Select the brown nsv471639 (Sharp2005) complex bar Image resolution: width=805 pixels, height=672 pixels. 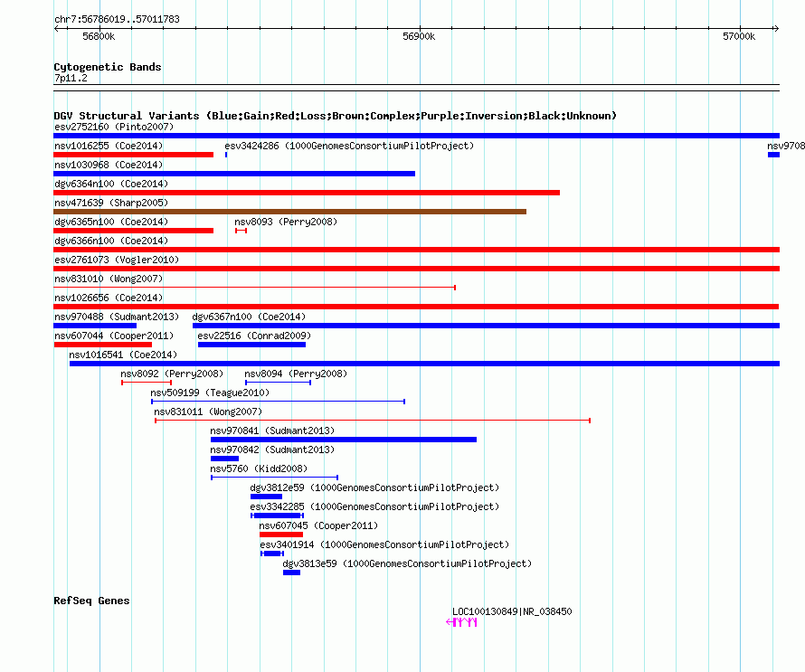coord(290,212)
